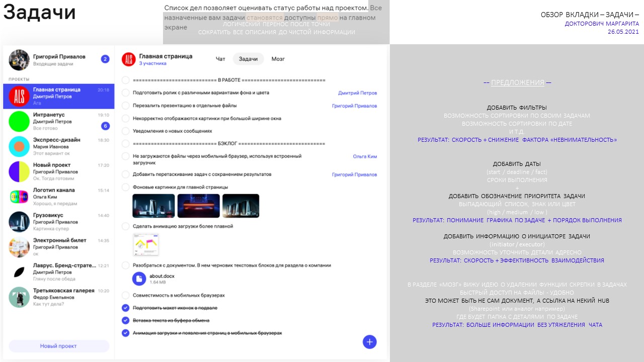Open the loading animation preview thumbnail
This screenshot has height=362, width=644.
pyautogui.click(x=146, y=245)
